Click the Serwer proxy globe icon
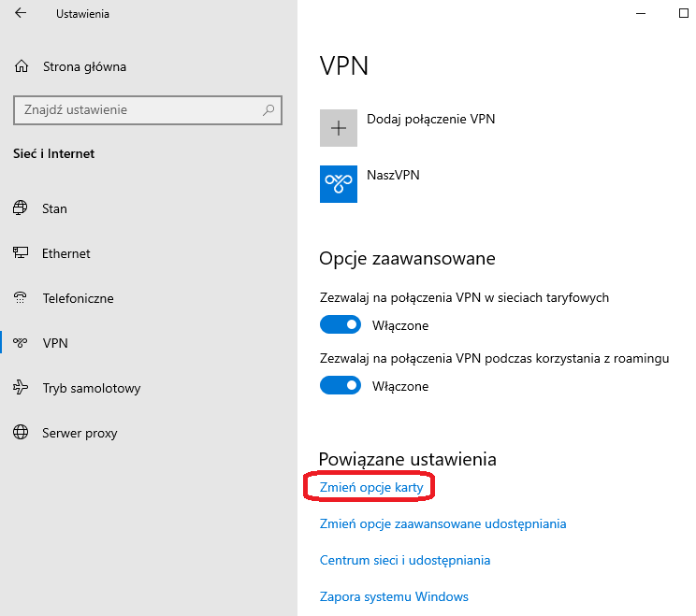The width and height of the screenshot is (696, 616). tap(21, 433)
